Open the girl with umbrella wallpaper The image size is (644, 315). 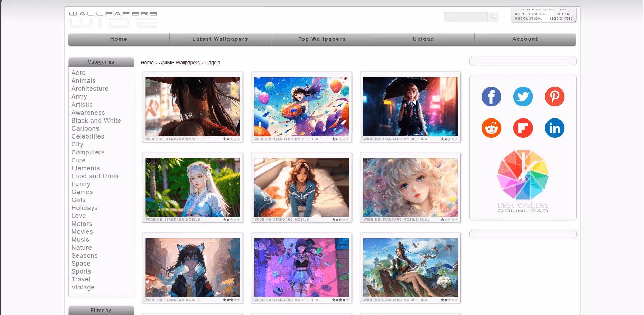coord(410,106)
